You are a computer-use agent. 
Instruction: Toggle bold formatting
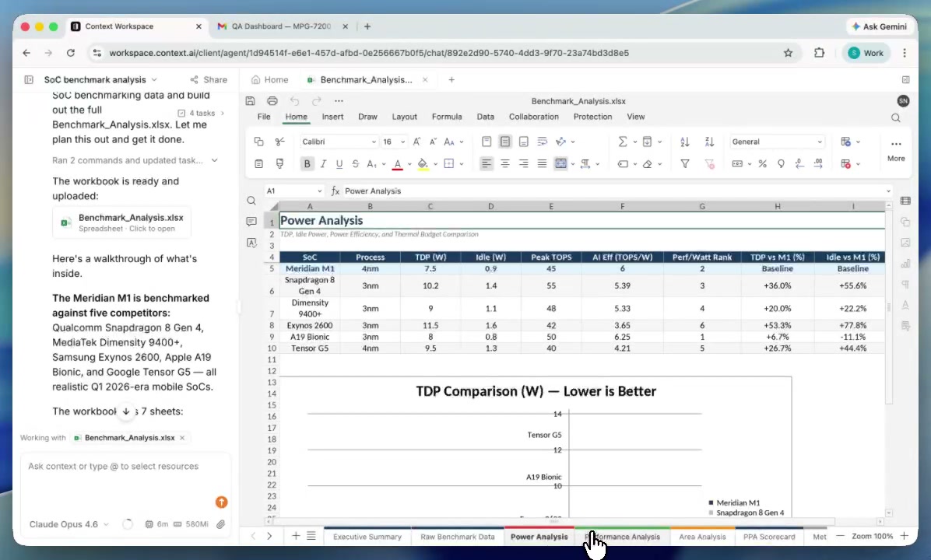point(307,164)
